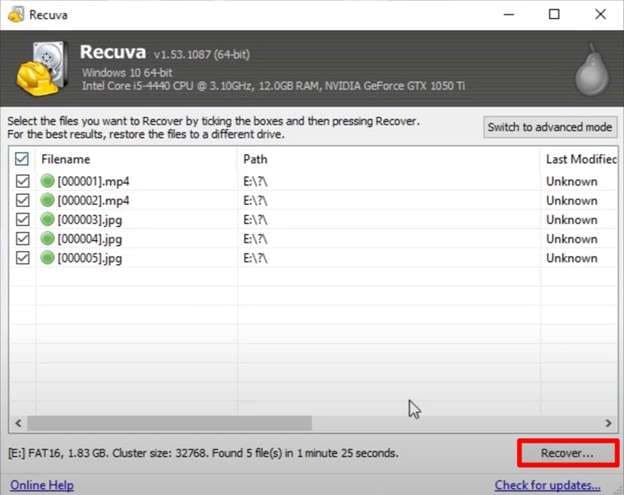This screenshot has height=495, width=624.
Task: Untick the checkbox for [000001].mp4
Action: [23, 181]
